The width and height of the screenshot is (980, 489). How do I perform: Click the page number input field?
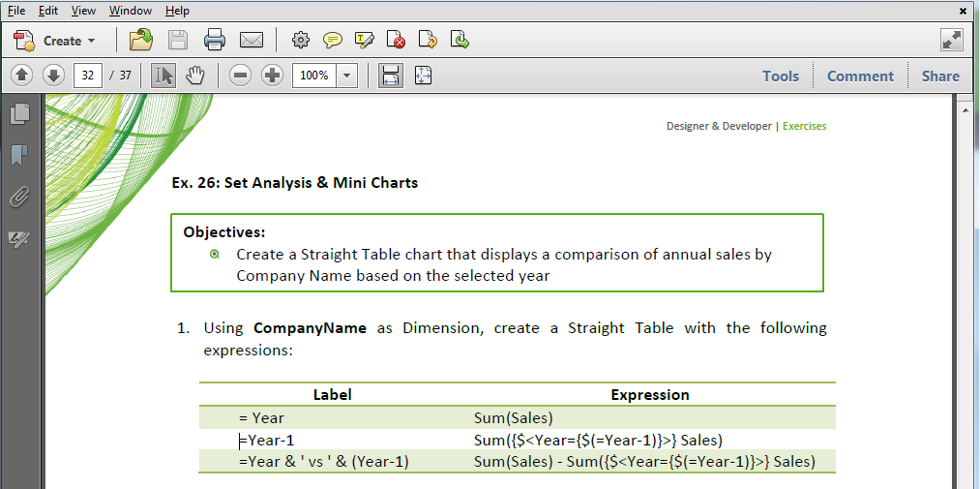click(87, 76)
